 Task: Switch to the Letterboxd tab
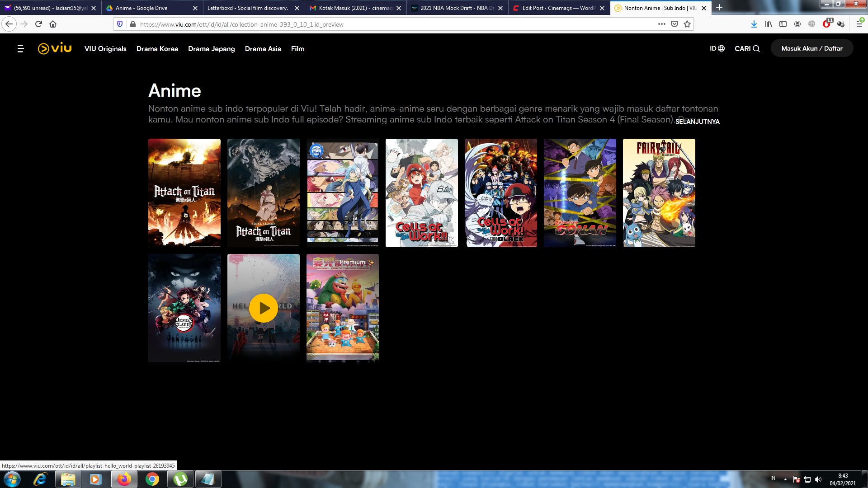tap(254, 8)
